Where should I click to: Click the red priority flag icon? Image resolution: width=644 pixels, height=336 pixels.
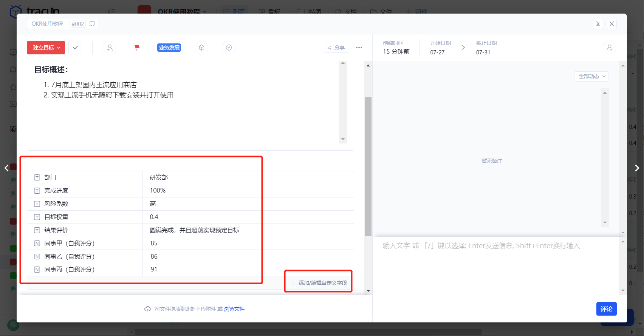[137, 48]
